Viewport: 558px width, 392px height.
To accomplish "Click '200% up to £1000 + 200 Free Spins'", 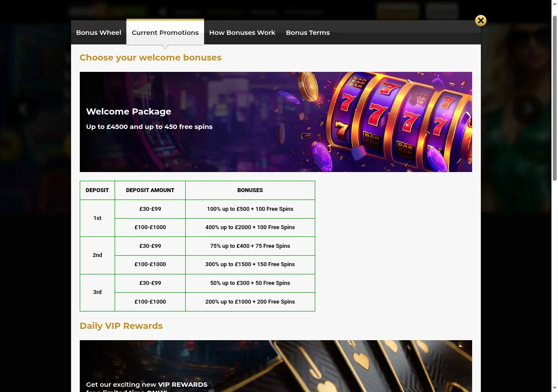I will tap(250, 302).
